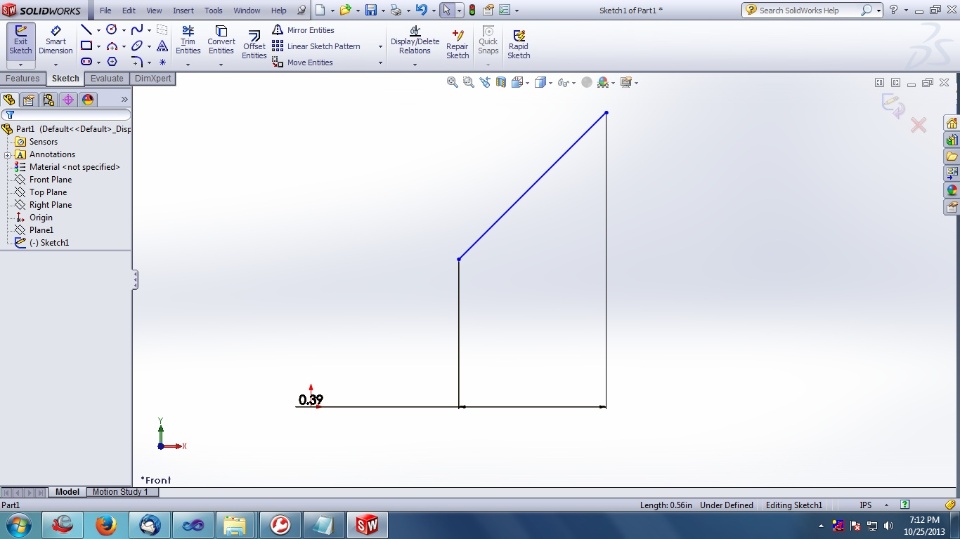
Task: Click Linear Sketch Pattern
Action: 317,46
